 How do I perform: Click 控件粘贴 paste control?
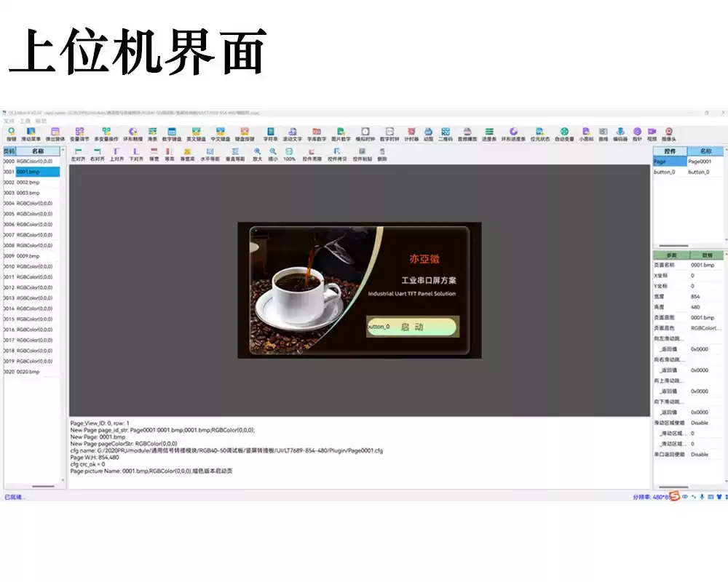[x=362, y=154]
